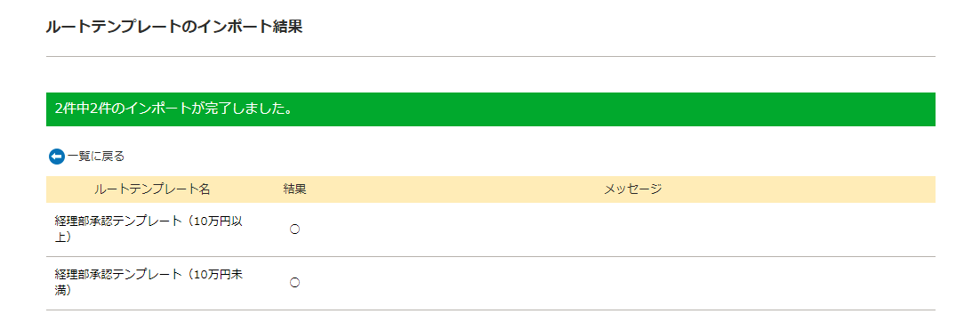The height and width of the screenshot is (330, 980).
Task: Click the ○ result mark for the 10万円以上 template
Action: click(x=295, y=229)
